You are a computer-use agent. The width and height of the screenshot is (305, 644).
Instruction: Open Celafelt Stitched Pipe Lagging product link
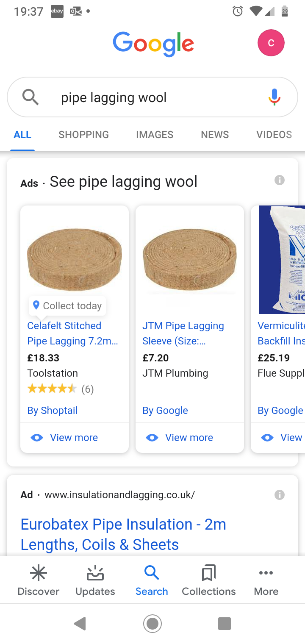pyautogui.click(x=72, y=333)
